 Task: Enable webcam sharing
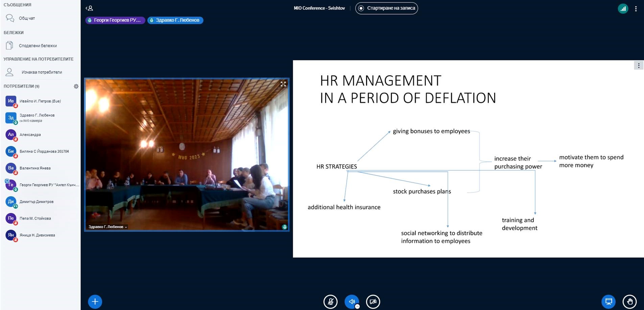coord(373,302)
